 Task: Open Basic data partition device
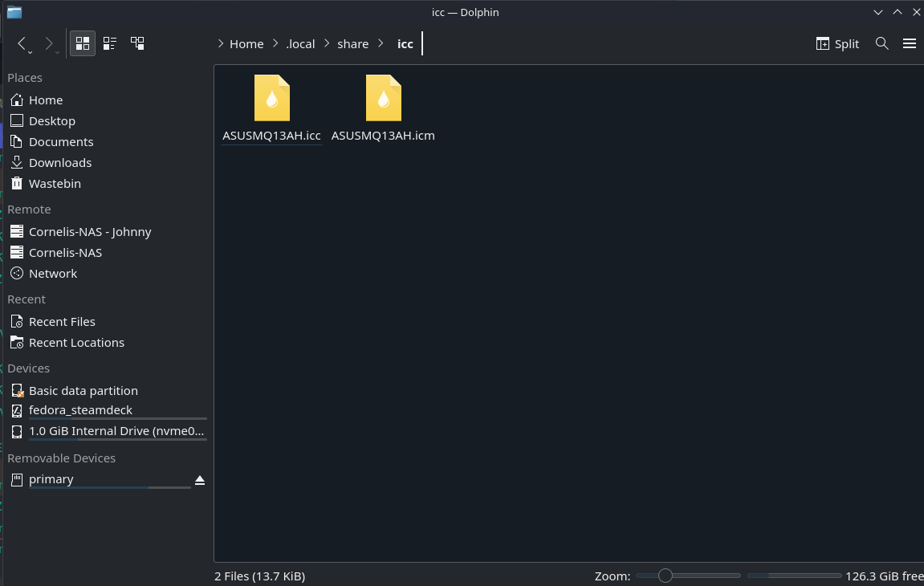(x=107, y=391)
